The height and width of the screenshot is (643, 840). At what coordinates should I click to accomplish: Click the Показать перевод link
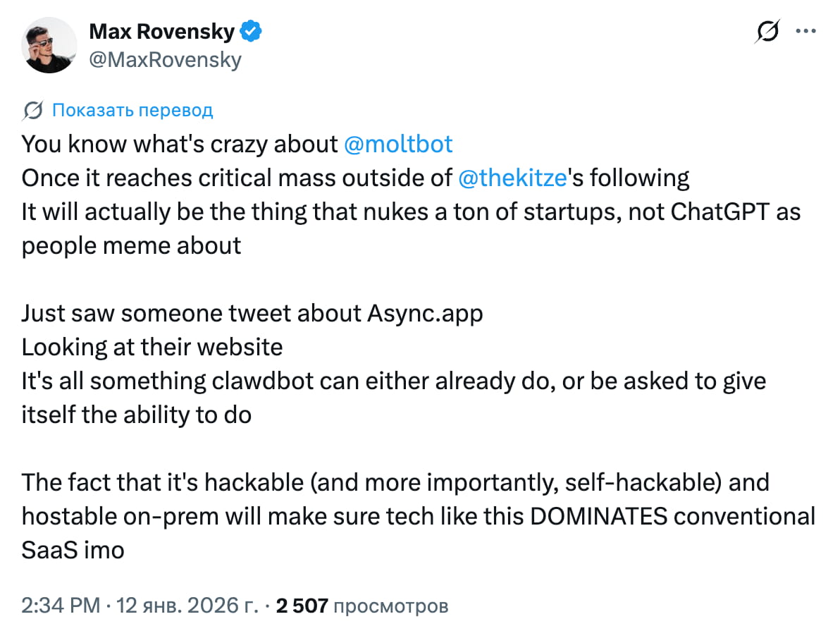[x=132, y=110]
